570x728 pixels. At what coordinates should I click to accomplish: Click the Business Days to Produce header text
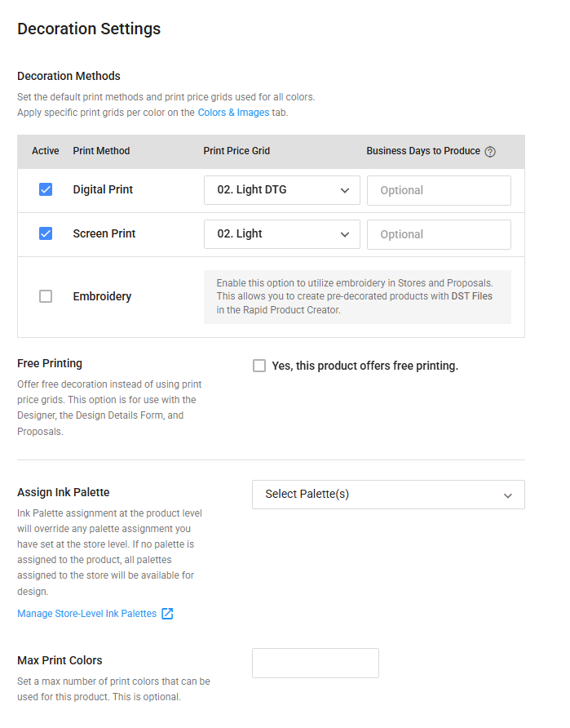(x=423, y=151)
